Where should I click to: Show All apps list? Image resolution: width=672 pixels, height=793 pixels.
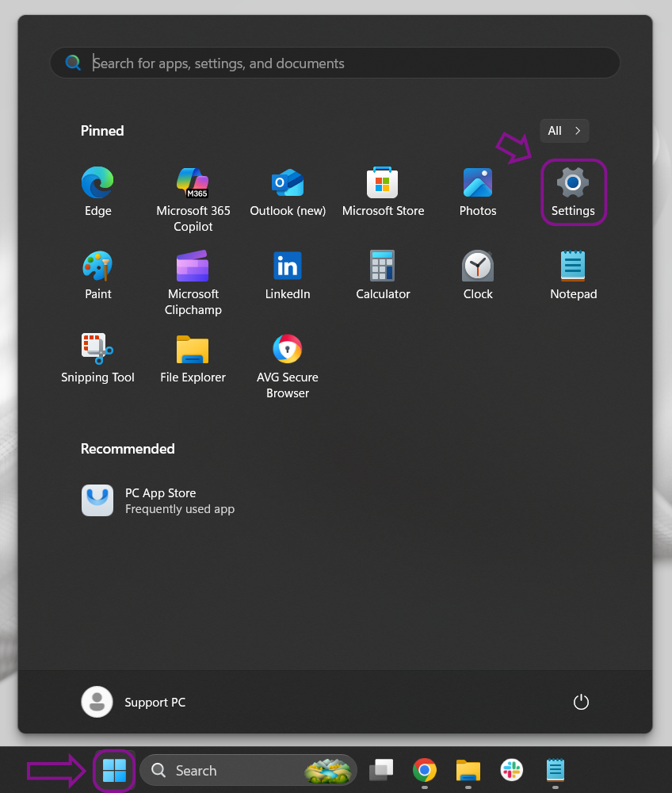(564, 131)
